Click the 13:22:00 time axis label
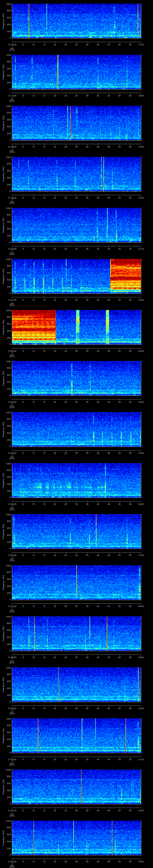Image resolution: width=153 pixels, height=868 pixels. click(x=12, y=351)
